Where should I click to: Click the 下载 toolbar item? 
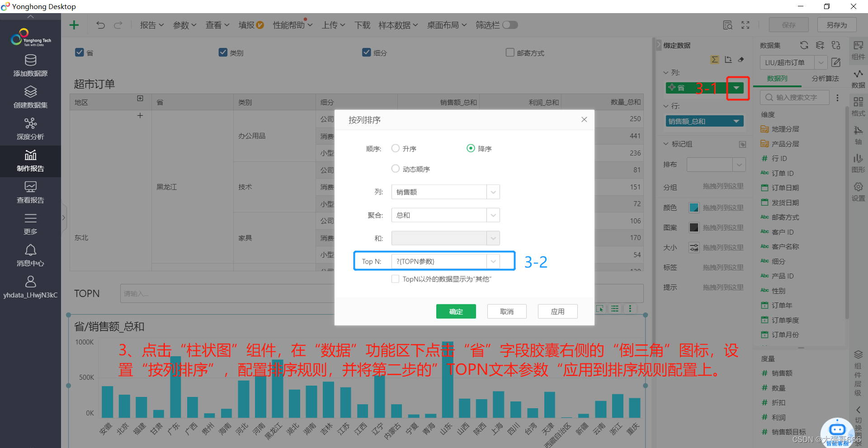pos(362,25)
